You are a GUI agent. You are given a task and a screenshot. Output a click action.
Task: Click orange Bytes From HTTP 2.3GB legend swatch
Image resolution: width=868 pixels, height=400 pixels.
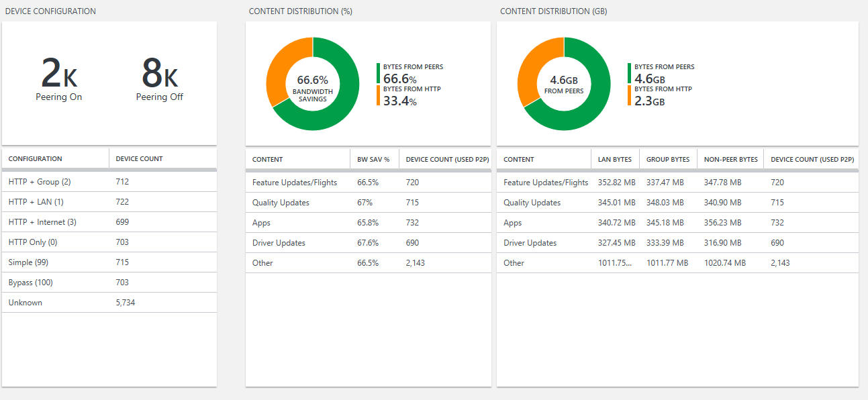630,95
